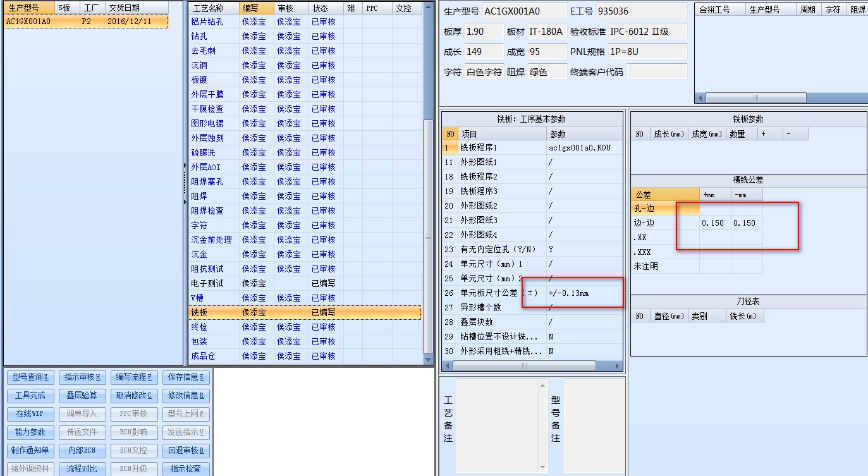
Task: Select the 外层AOI process row
Action: pyautogui.click(x=305, y=167)
